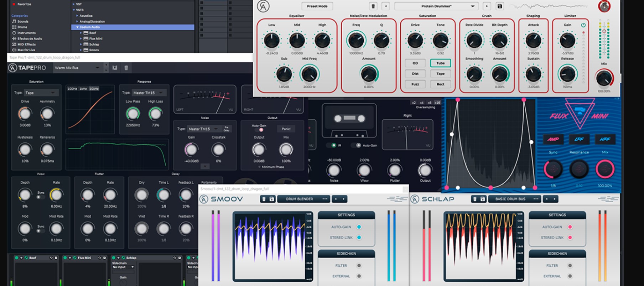Click the cassette tape icon in Tape Pro

[x=349, y=121]
